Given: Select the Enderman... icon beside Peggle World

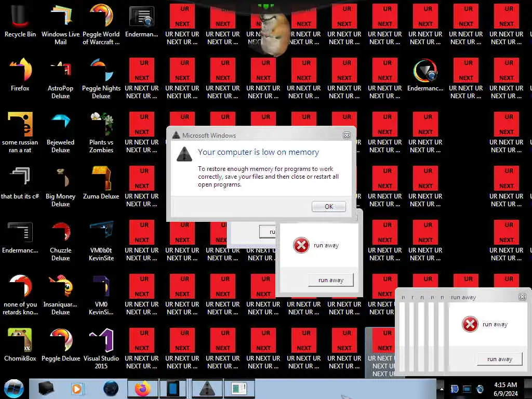Looking at the screenshot, I should (x=141, y=21).
